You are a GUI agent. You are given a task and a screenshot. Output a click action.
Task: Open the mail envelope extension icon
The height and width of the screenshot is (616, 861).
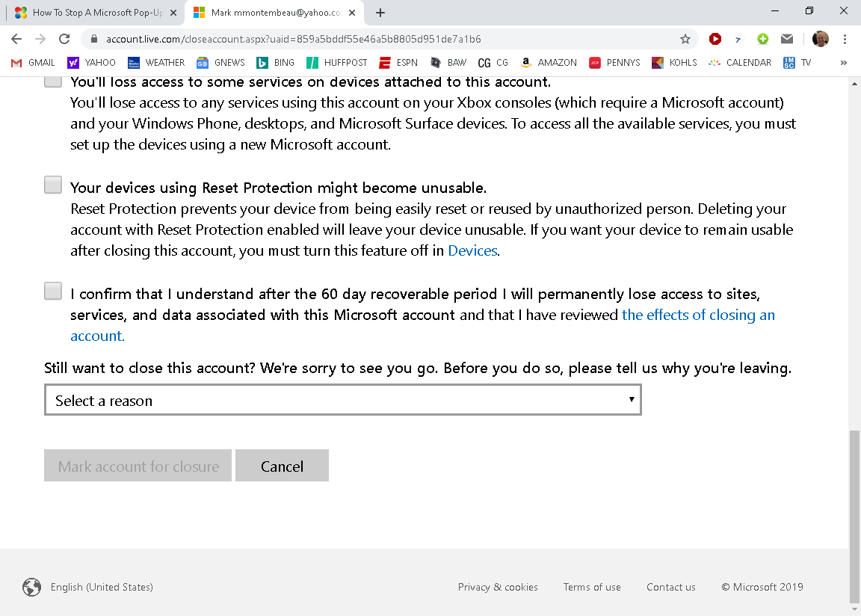787,39
